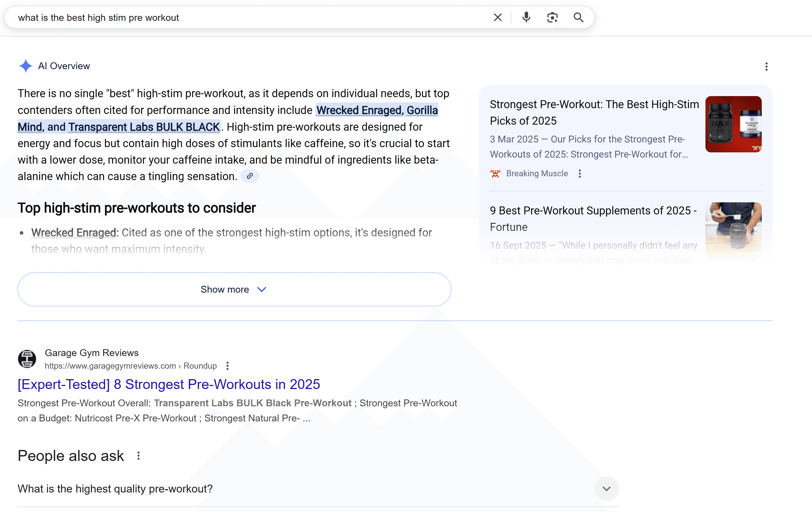Open options menu next to Breaking Muscle source

[580, 173]
